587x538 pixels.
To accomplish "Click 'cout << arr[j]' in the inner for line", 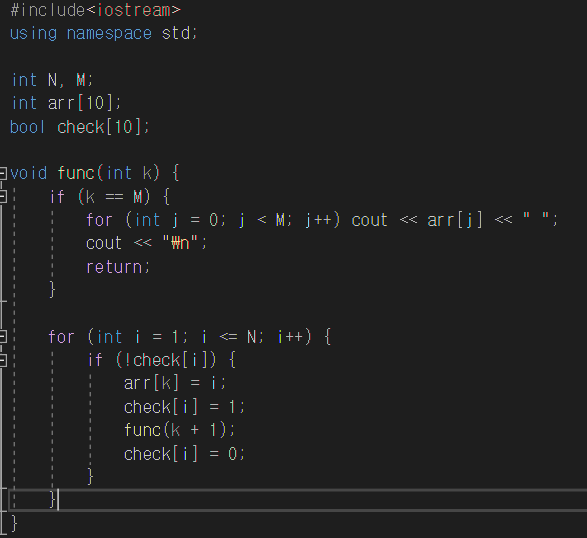I will click(x=417, y=220).
